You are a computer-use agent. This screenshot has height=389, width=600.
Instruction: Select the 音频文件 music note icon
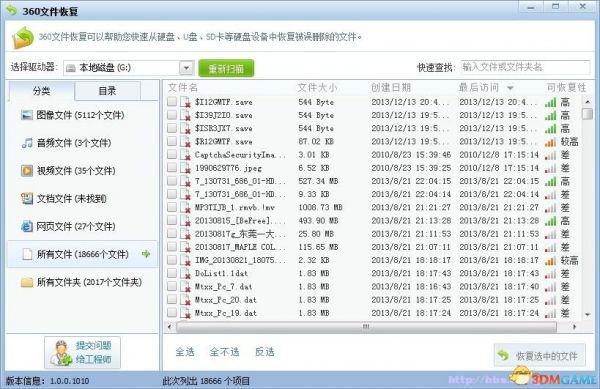[27, 143]
